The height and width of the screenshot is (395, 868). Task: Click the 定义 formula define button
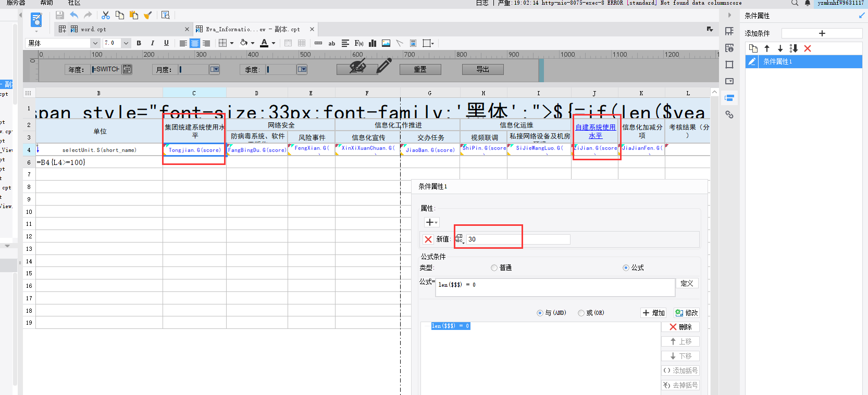[687, 283]
